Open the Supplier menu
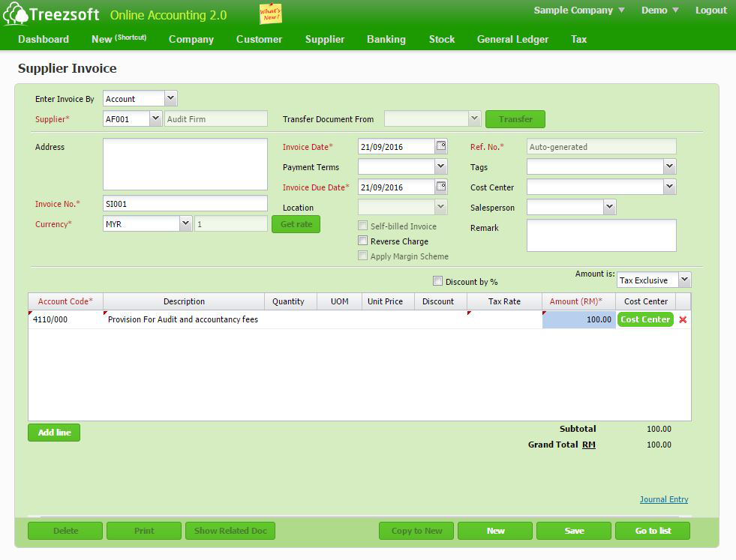 (x=325, y=40)
